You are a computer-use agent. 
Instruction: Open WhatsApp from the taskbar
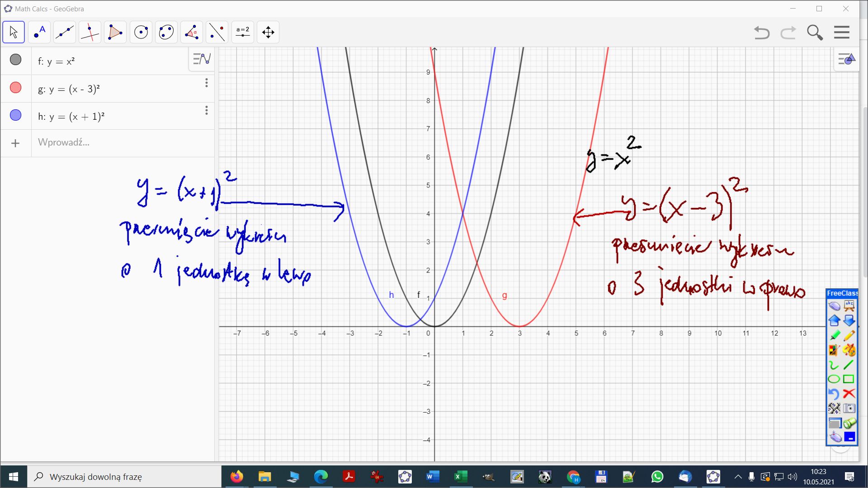[x=657, y=477]
